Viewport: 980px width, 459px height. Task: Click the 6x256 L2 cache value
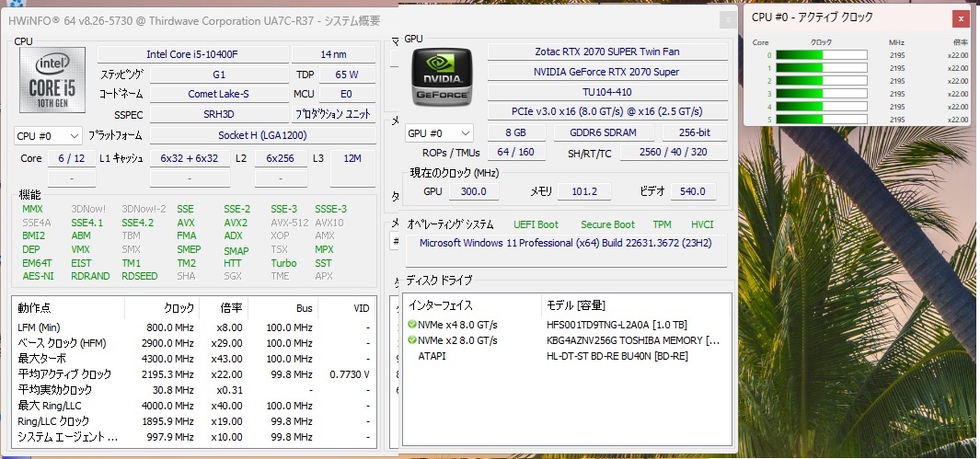tap(281, 158)
